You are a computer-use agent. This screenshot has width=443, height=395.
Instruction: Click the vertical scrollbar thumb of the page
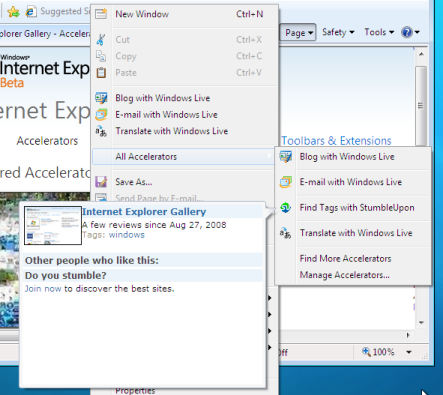click(421, 106)
